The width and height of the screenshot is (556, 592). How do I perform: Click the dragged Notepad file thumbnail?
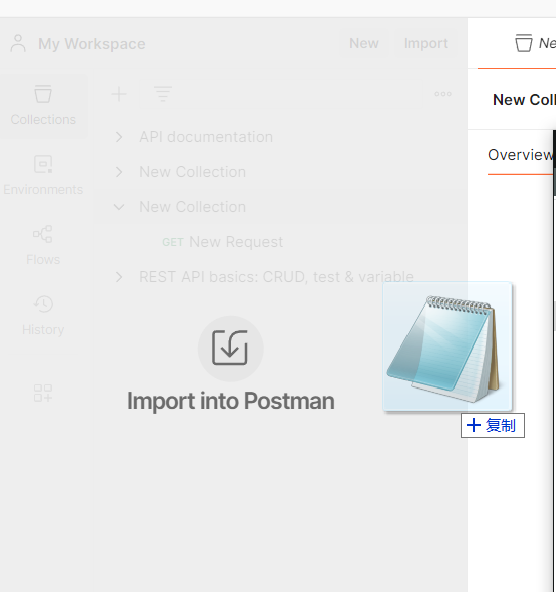tap(447, 346)
